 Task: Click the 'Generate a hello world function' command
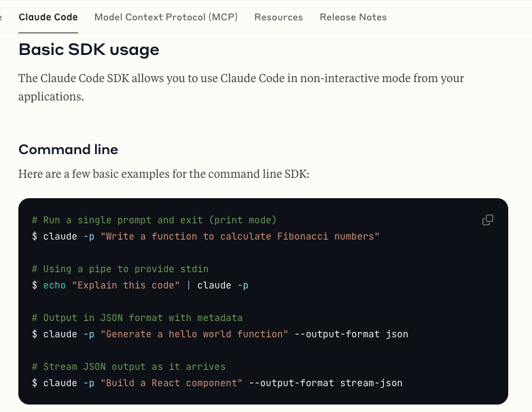pyautogui.click(x=220, y=334)
